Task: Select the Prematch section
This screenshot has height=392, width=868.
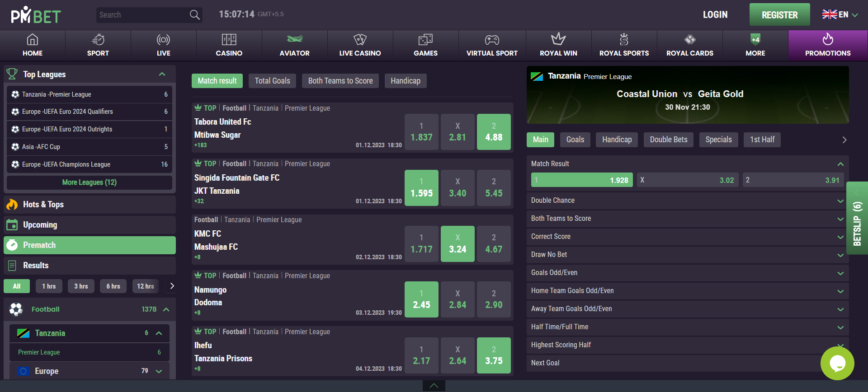Action: click(x=90, y=245)
